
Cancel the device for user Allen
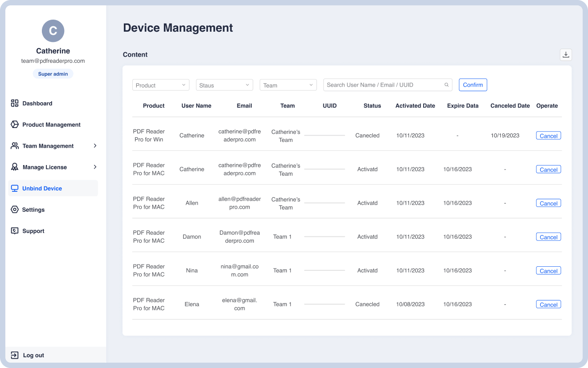(x=548, y=203)
